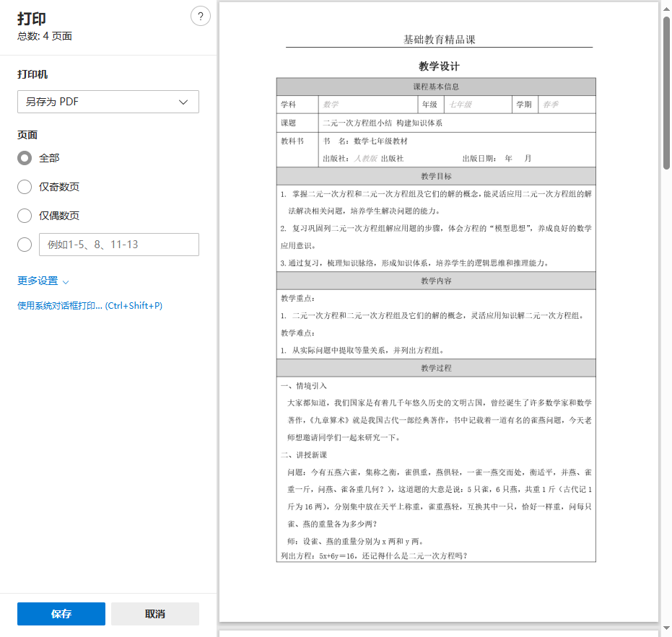Click 保存 to save as PDF
This screenshot has height=637, width=672.
[61, 614]
